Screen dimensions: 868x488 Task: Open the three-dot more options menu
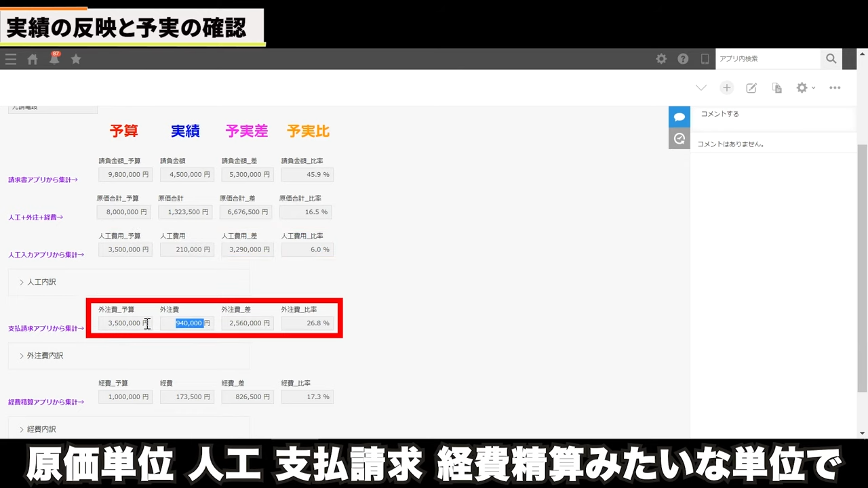(x=835, y=88)
